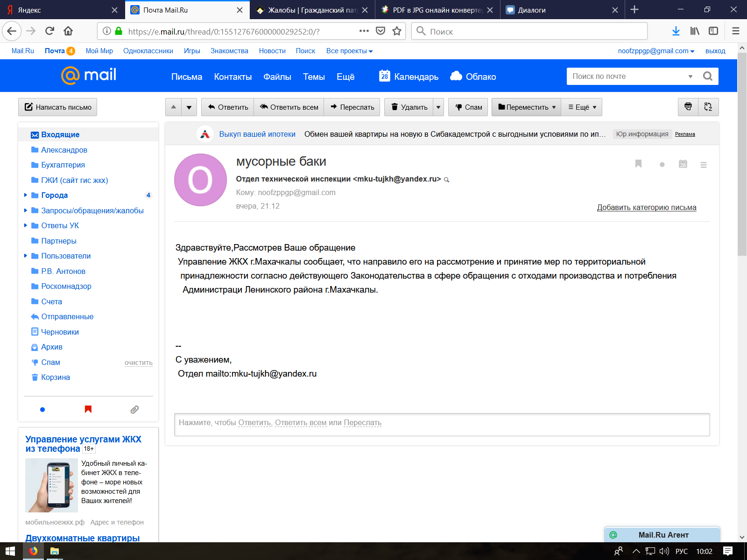Open the Cloud storage icon

[x=456, y=76]
